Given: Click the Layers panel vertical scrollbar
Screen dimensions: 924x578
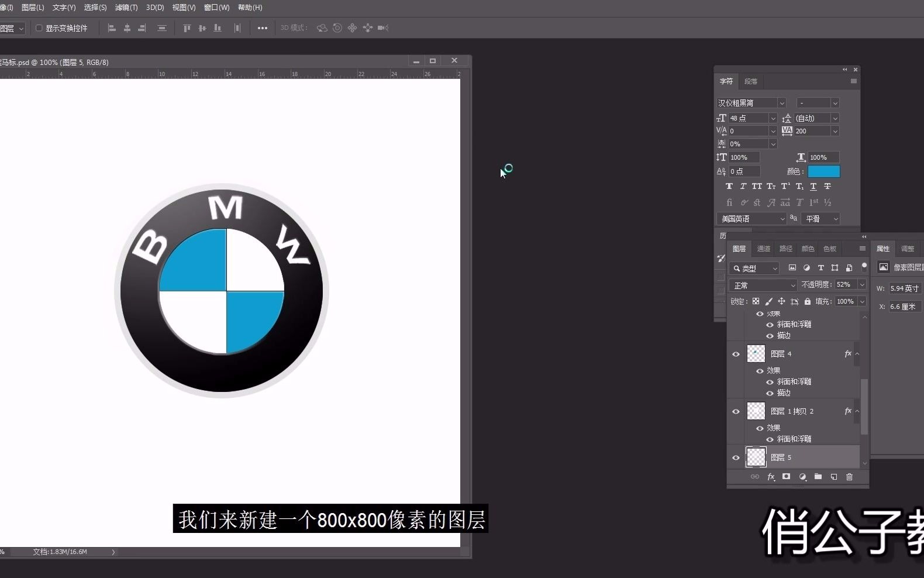Looking at the screenshot, I should 864,407.
